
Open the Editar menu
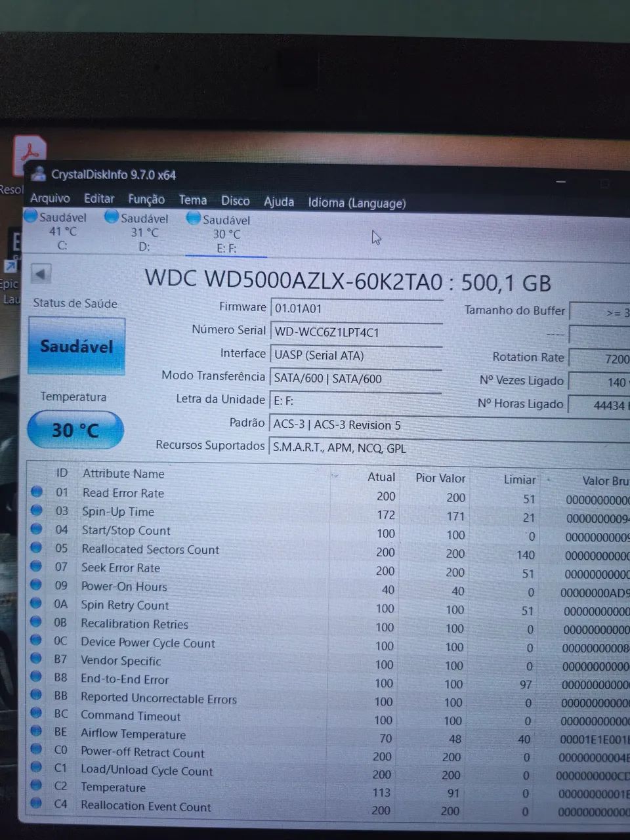(99, 198)
